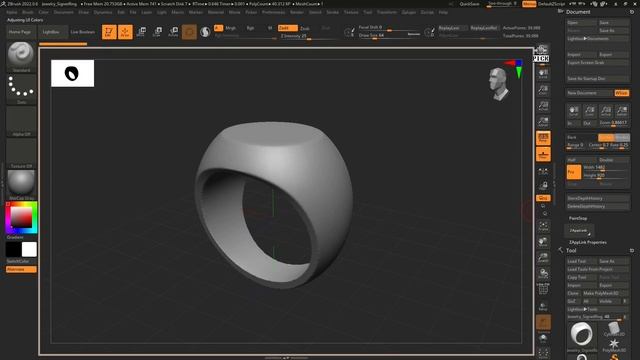The width and height of the screenshot is (640, 360).
Task: Click the AAHalf icon on right shelf
Action: click(x=543, y=122)
